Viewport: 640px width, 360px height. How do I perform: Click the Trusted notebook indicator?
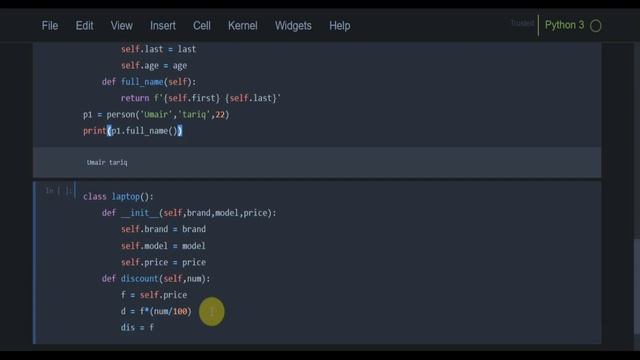click(x=522, y=23)
